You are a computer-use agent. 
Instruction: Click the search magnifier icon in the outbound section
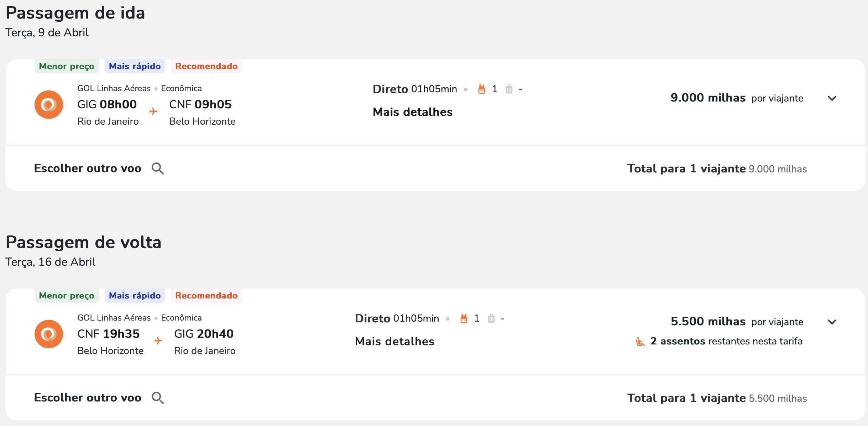(158, 168)
